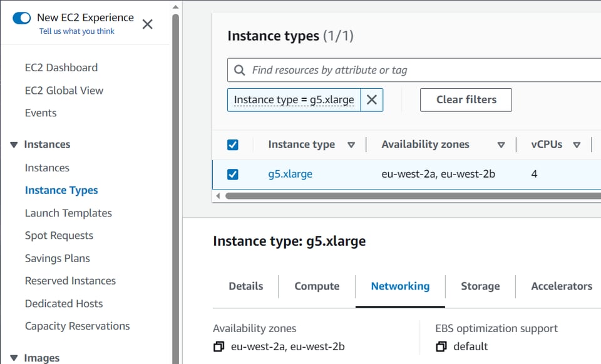Viewport: 601px width, 364px height.
Task: Edit the Instance type = g5.xlarge filter chip
Action: pyautogui.click(x=294, y=100)
